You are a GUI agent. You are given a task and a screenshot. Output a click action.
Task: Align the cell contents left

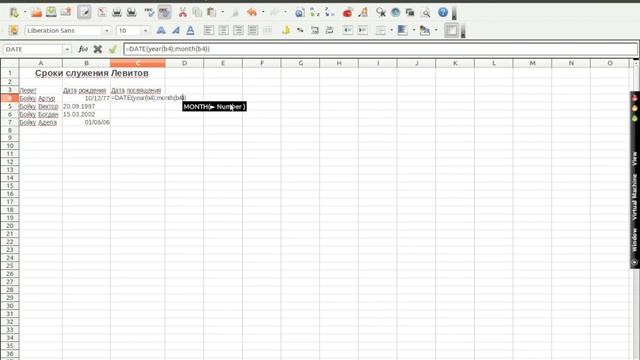[x=209, y=30]
